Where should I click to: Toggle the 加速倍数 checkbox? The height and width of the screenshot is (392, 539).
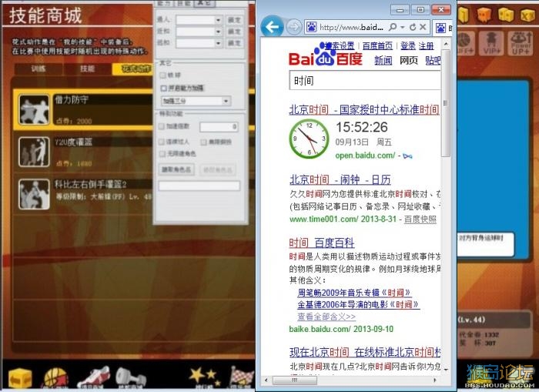[x=161, y=126]
